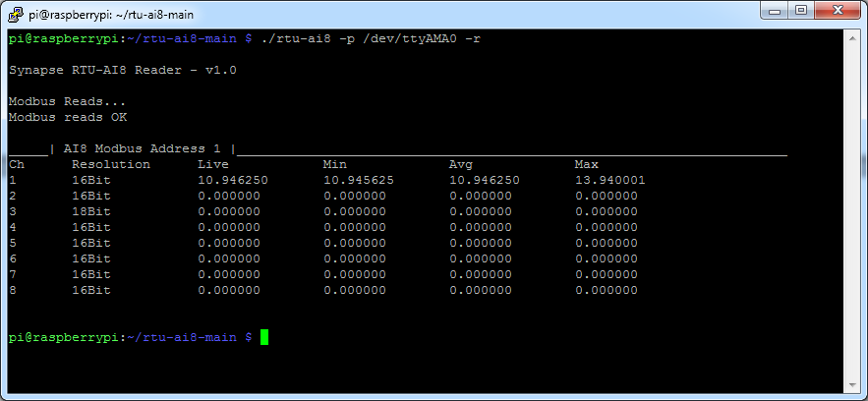Click channel 1 Live value 10.946250
The image size is (868, 401).
(x=232, y=180)
